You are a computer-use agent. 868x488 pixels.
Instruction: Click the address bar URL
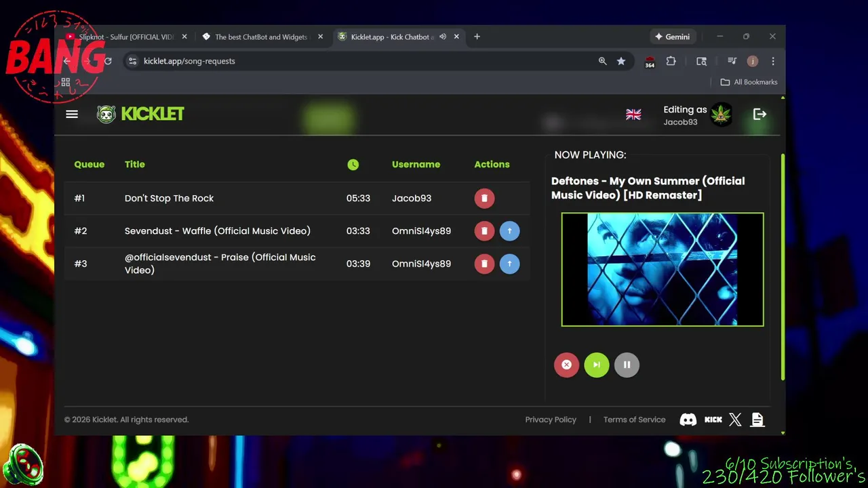189,61
